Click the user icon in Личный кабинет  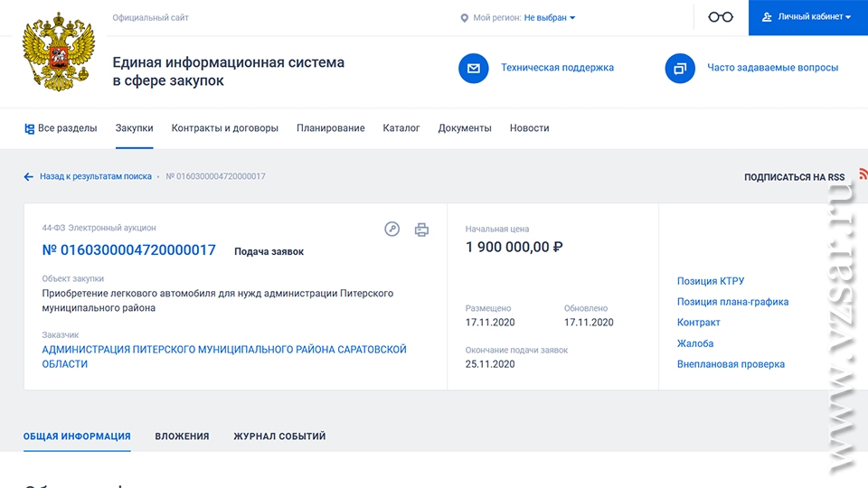(767, 17)
